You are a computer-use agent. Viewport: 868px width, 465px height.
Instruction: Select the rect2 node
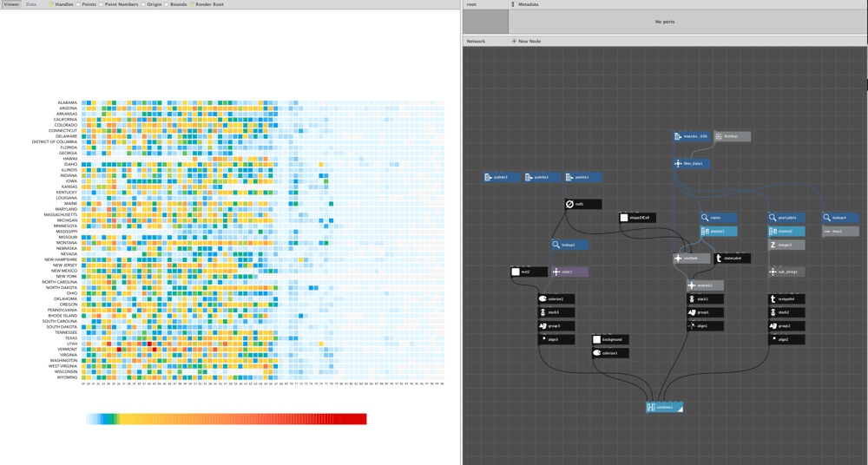[529, 272]
